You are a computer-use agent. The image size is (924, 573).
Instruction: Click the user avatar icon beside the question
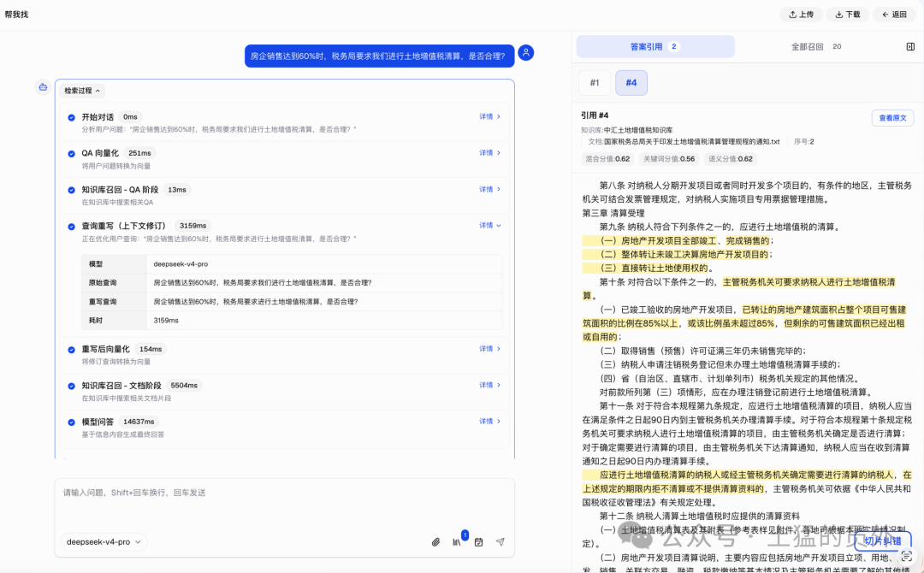[x=525, y=53]
